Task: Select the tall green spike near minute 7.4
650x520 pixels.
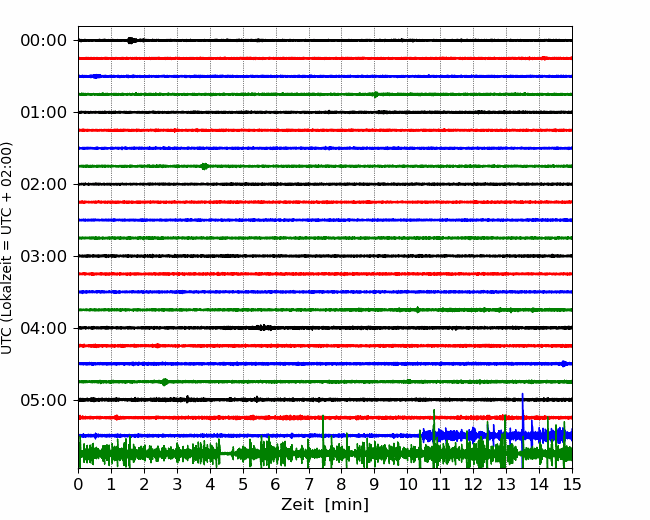Action: [323, 431]
